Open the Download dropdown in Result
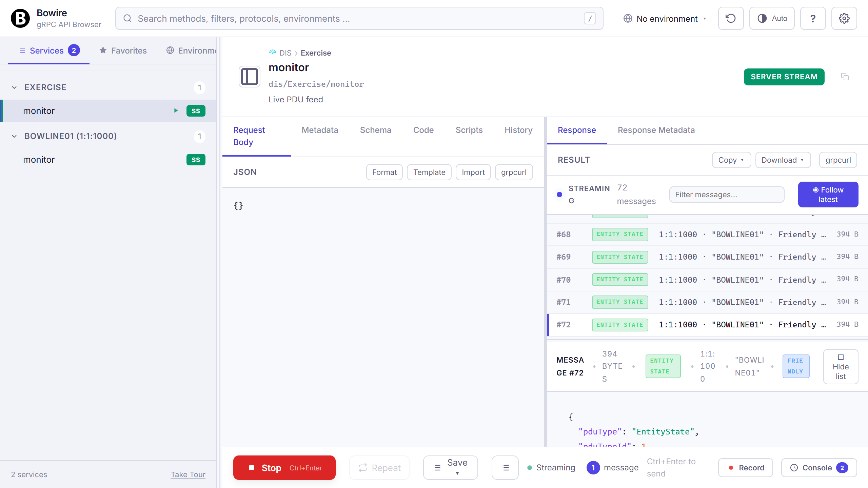Image resolution: width=868 pixels, height=488 pixels. coord(783,160)
